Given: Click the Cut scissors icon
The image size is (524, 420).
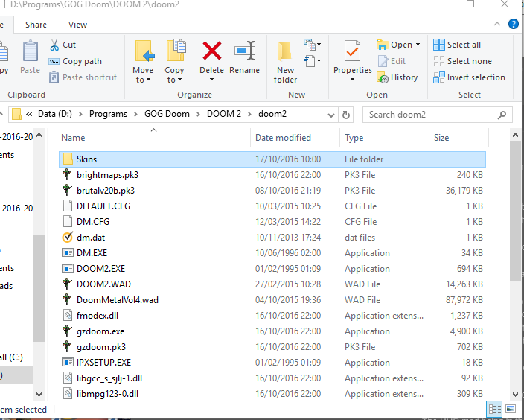Looking at the screenshot, I should [54, 45].
